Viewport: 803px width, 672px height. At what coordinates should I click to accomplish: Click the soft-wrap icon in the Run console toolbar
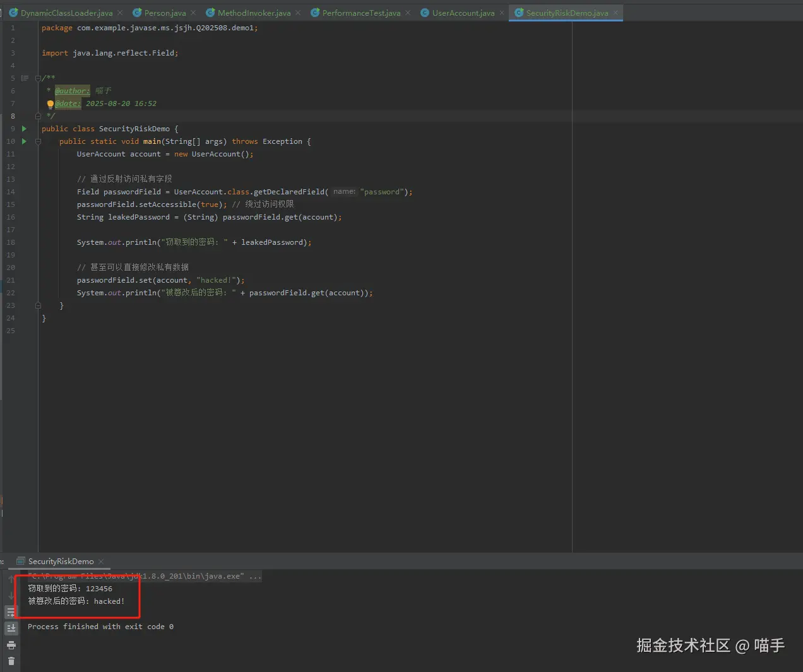pos(11,612)
